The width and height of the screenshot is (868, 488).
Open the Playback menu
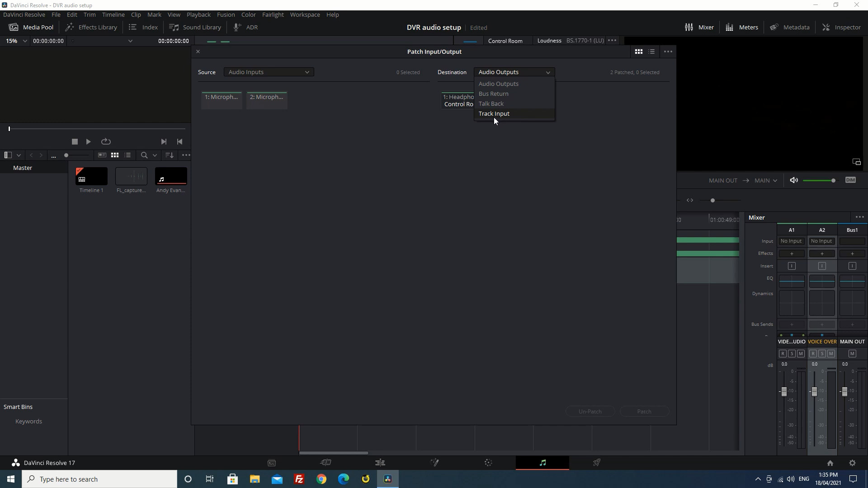pos(198,14)
